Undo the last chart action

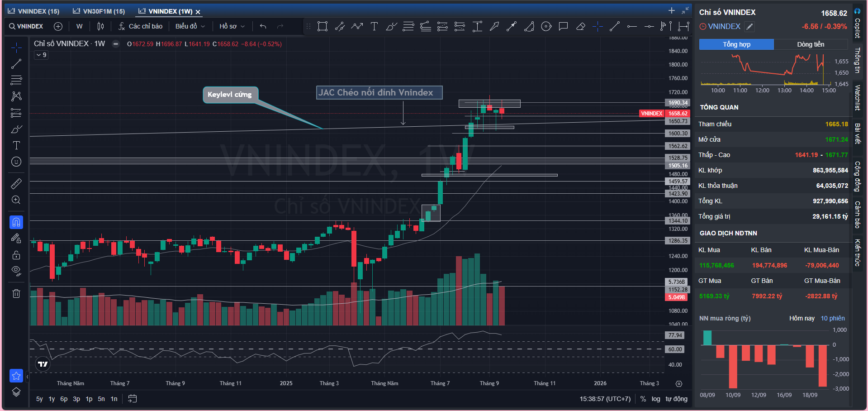pyautogui.click(x=263, y=26)
